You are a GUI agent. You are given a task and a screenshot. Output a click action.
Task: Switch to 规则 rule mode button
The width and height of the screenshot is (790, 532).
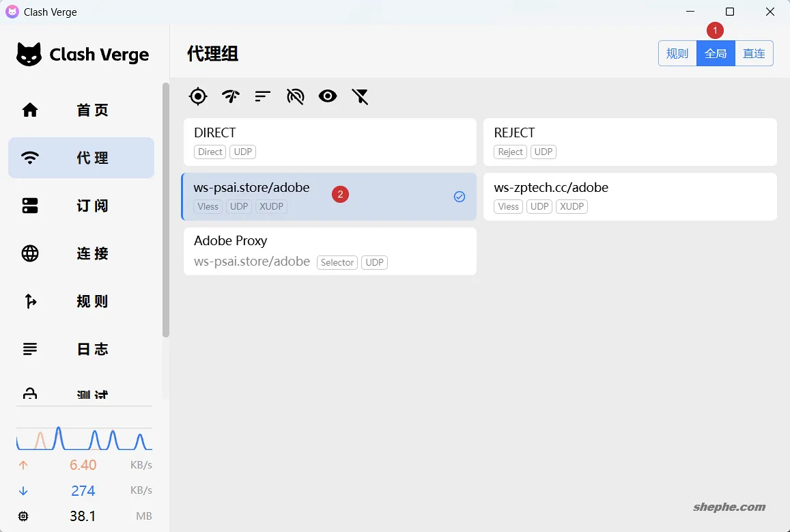point(677,53)
